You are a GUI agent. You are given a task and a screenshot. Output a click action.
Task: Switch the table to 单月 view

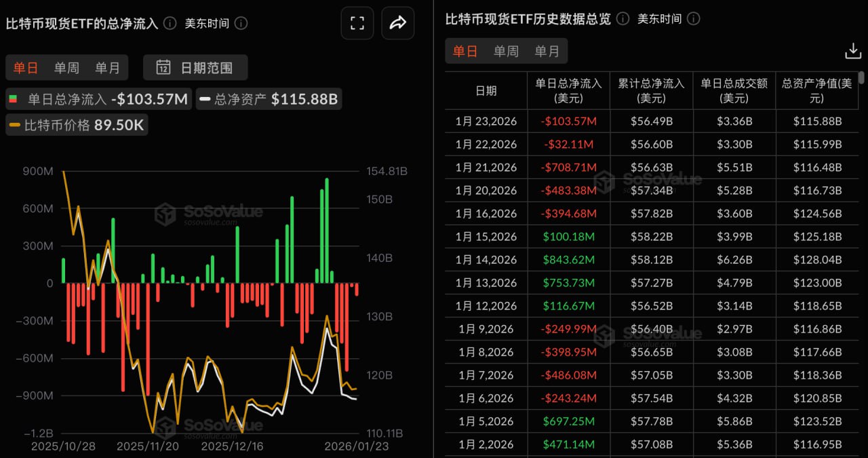[547, 50]
